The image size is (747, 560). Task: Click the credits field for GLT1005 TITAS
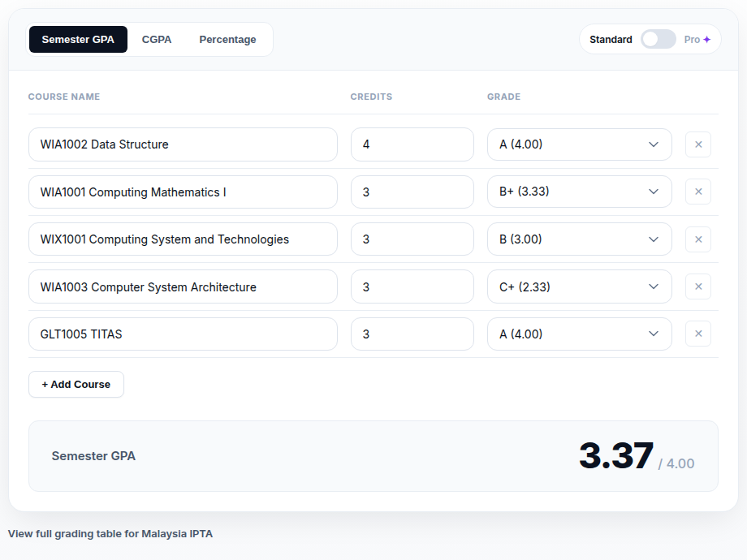pyautogui.click(x=412, y=334)
